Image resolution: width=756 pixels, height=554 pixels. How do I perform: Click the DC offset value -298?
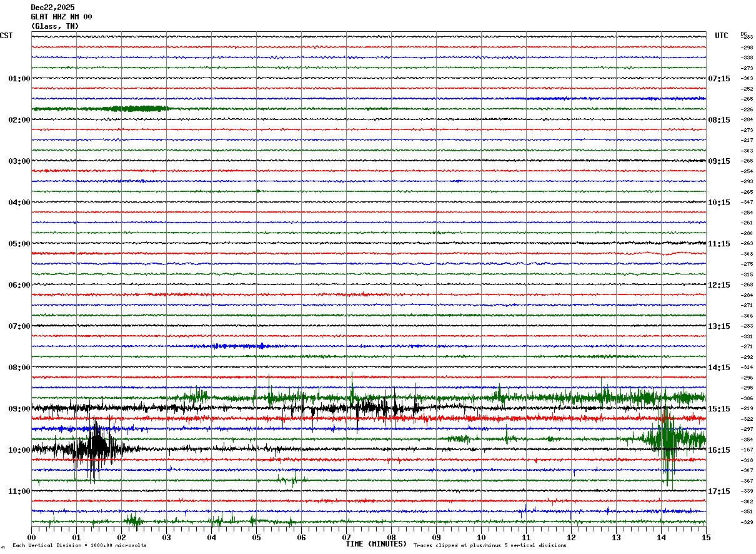(x=747, y=48)
